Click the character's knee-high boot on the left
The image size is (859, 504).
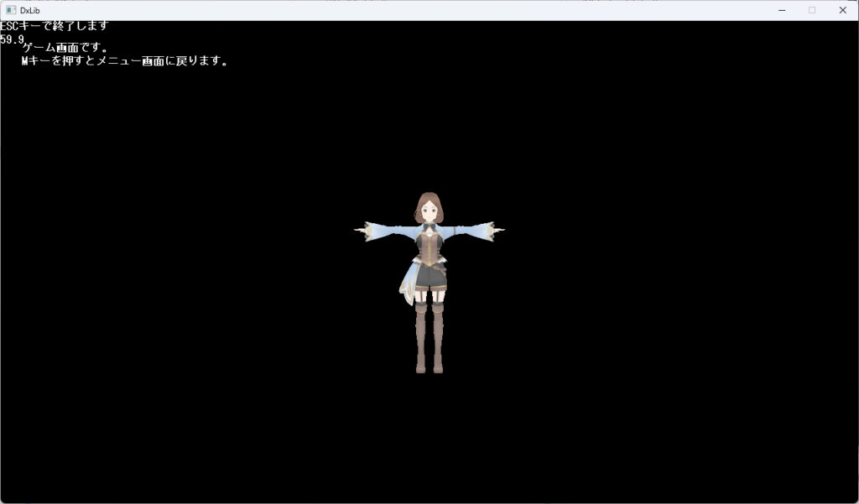(x=421, y=335)
